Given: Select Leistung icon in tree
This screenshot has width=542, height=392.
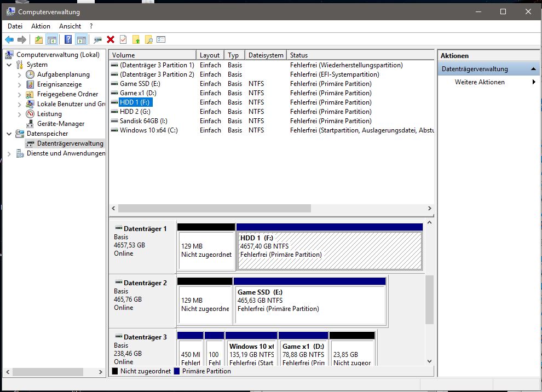Looking at the screenshot, I should click(30, 114).
